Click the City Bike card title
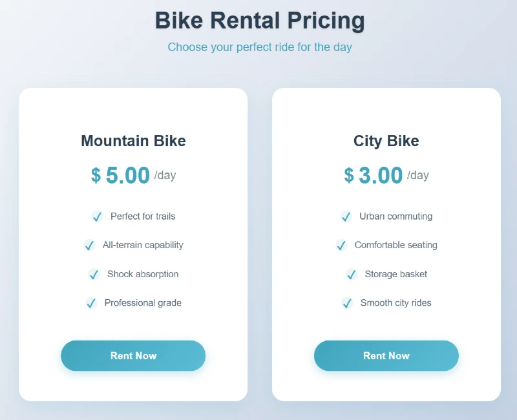This screenshot has width=517, height=420. point(386,141)
